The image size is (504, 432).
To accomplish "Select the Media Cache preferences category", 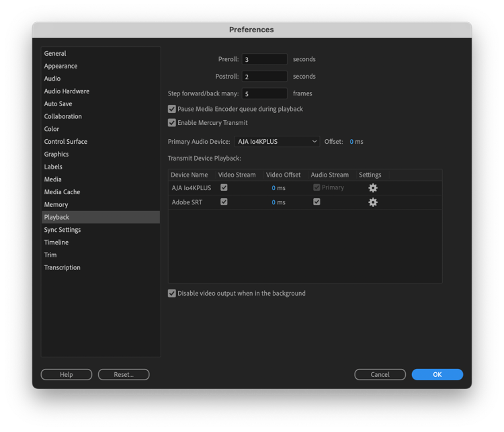I will [62, 192].
